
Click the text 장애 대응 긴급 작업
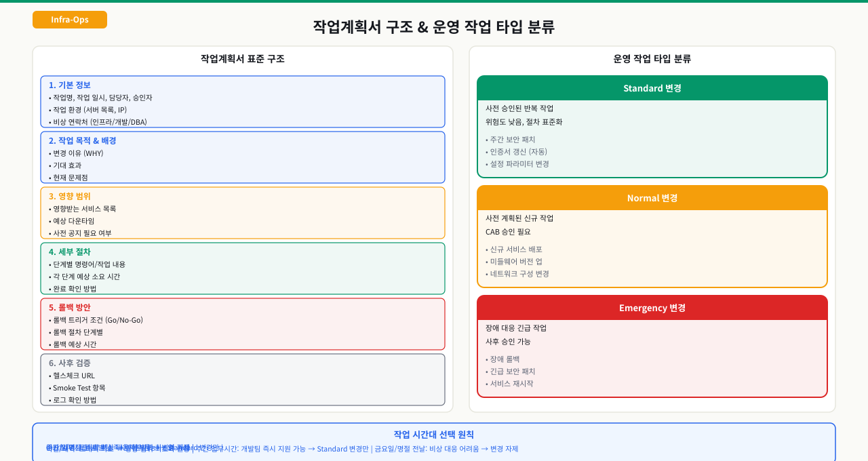[x=516, y=328]
